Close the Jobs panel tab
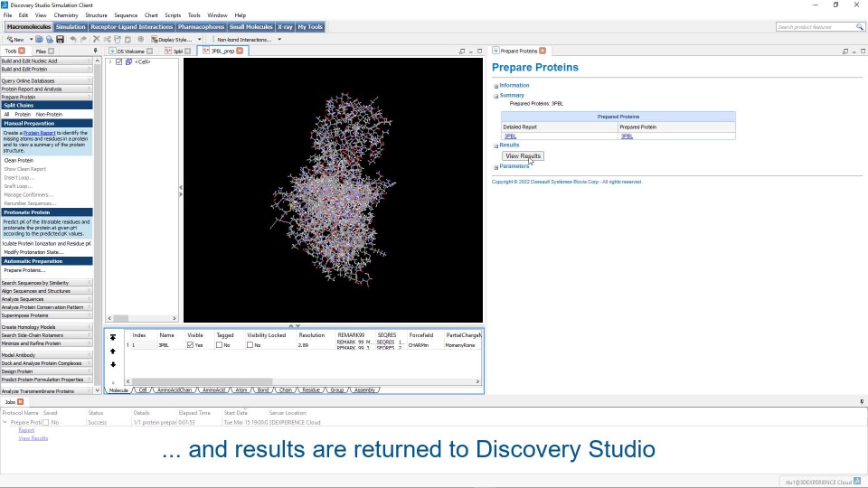This screenshot has height=488, width=868. tap(21, 401)
